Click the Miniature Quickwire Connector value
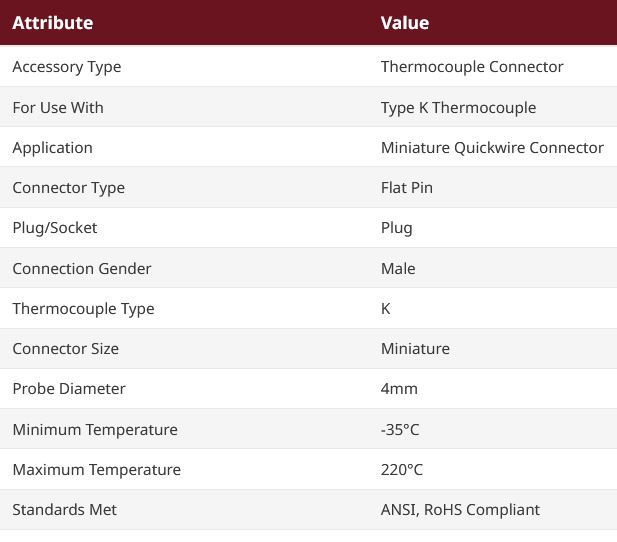617x542 pixels. coord(492,148)
